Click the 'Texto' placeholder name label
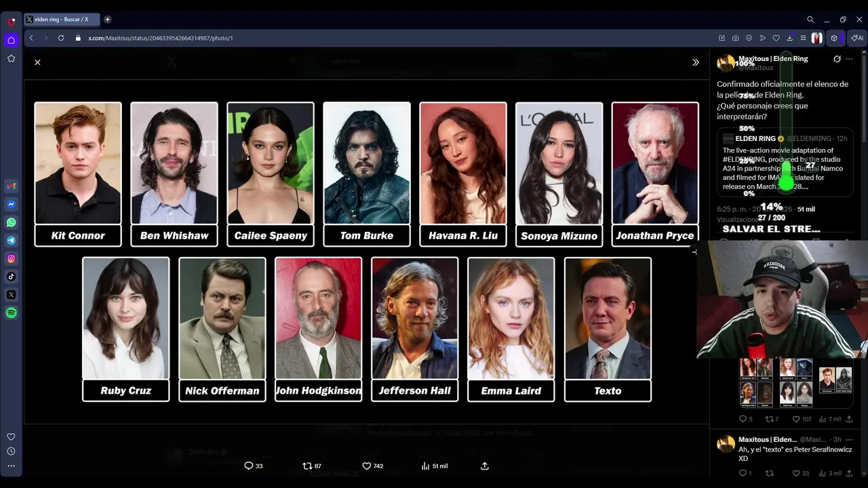The image size is (868, 488). 608,390
